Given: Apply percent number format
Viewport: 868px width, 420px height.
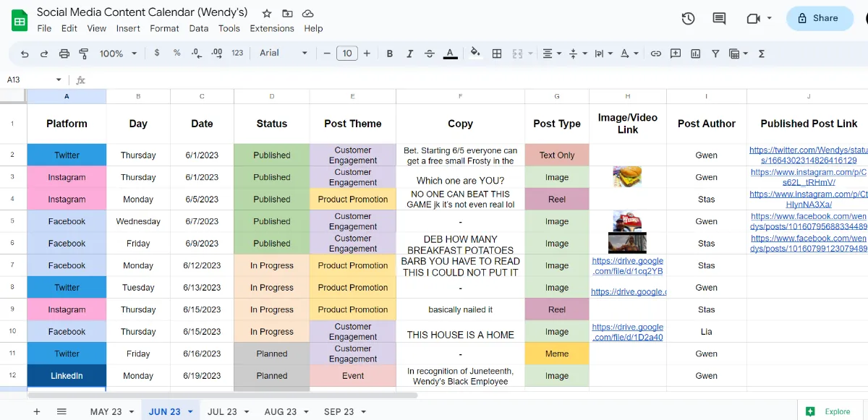Looking at the screenshot, I should tap(176, 53).
